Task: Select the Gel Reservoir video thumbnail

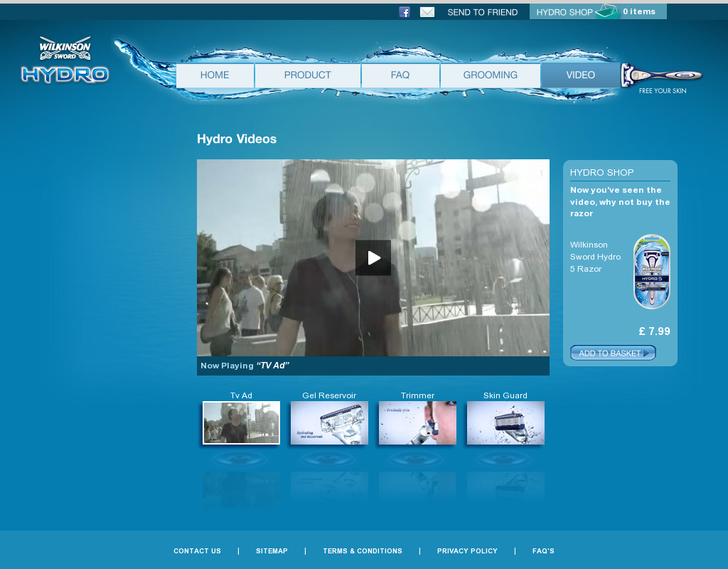Action: click(x=329, y=422)
